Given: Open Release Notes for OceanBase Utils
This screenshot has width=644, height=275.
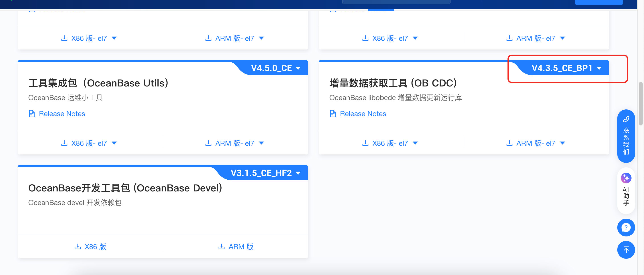Looking at the screenshot, I should tap(62, 114).
